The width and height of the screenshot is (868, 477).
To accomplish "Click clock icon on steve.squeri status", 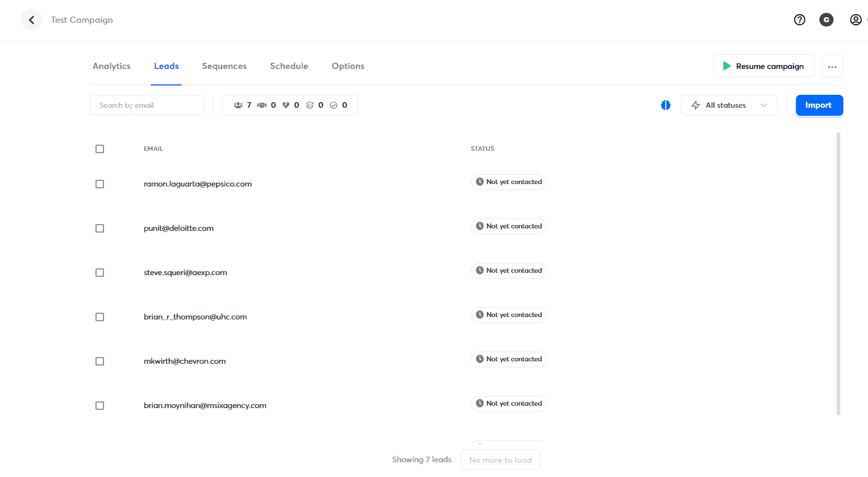I will coord(480,271).
